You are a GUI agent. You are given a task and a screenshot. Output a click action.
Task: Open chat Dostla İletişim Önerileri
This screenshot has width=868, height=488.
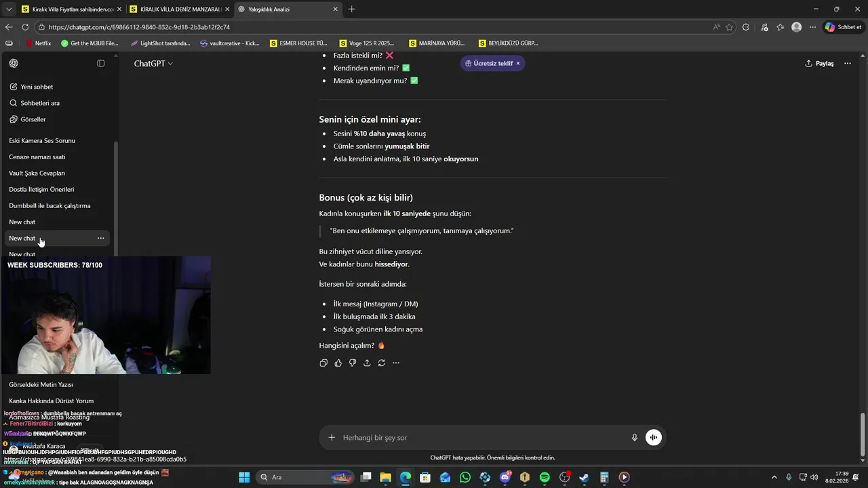[41, 189]
